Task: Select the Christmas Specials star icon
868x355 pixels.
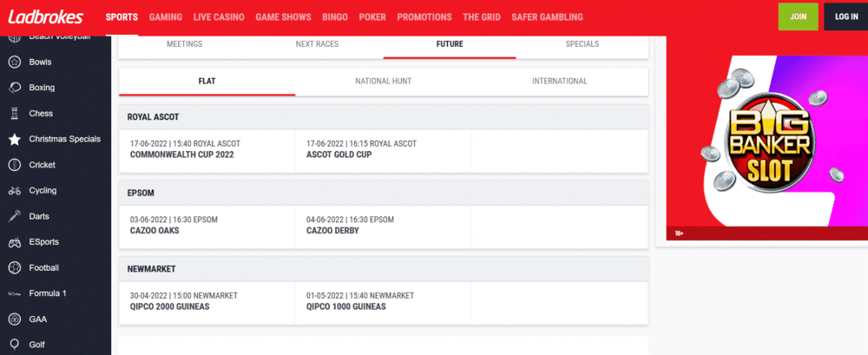Action: click(15, 139)
